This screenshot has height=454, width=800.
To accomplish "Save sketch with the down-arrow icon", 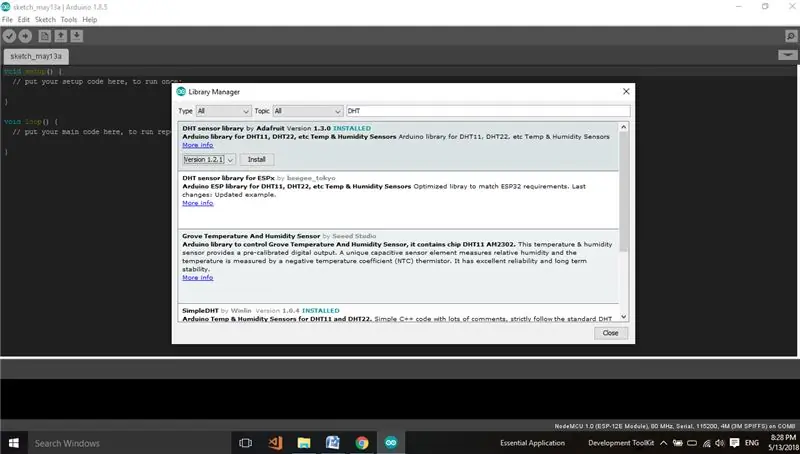I will 77,36.
